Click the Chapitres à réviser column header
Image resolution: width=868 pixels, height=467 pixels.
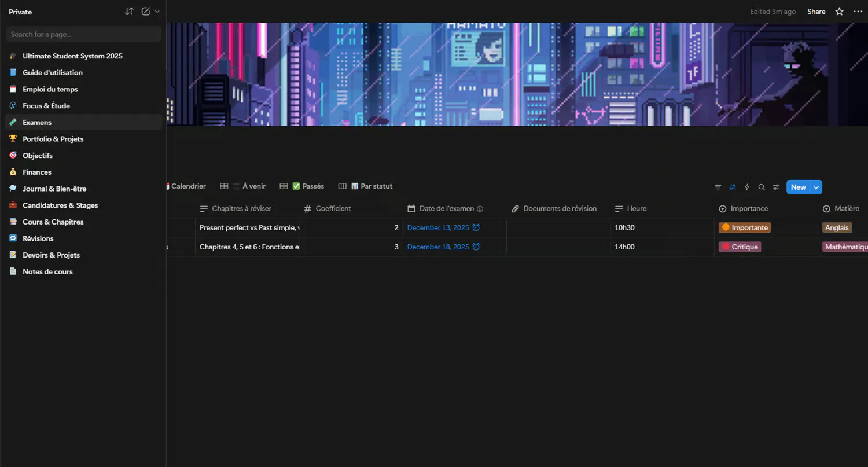[247, 208]
